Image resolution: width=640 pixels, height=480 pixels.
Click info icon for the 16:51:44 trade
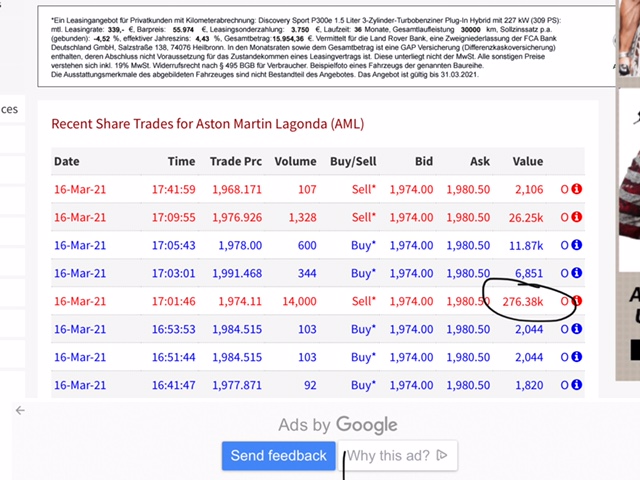(577, 357)
